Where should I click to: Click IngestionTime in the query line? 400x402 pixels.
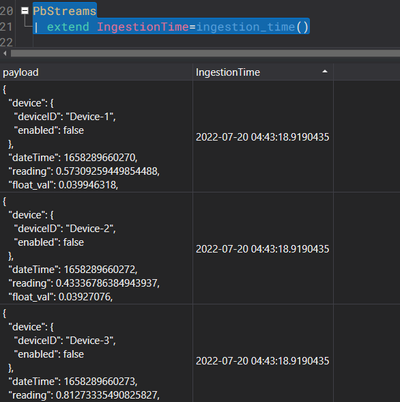[143, 27]
